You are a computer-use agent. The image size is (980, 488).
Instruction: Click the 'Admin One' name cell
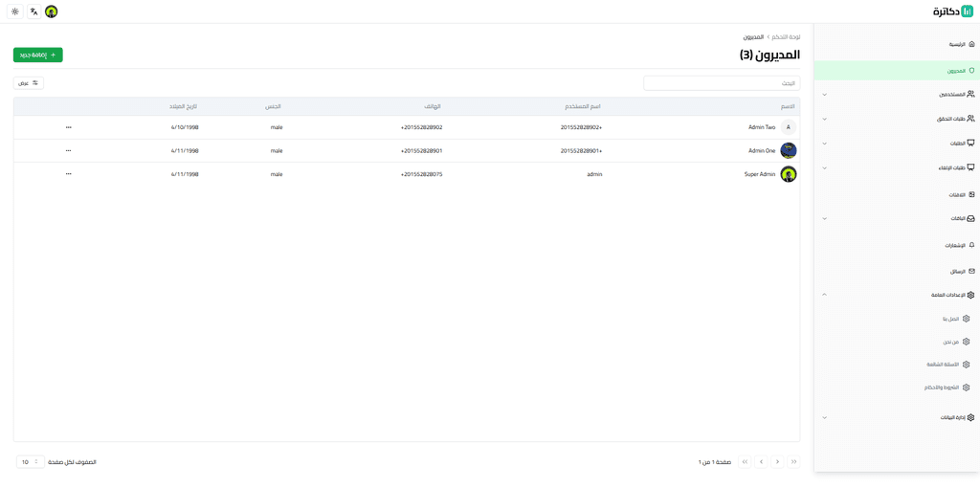point(761,150)
